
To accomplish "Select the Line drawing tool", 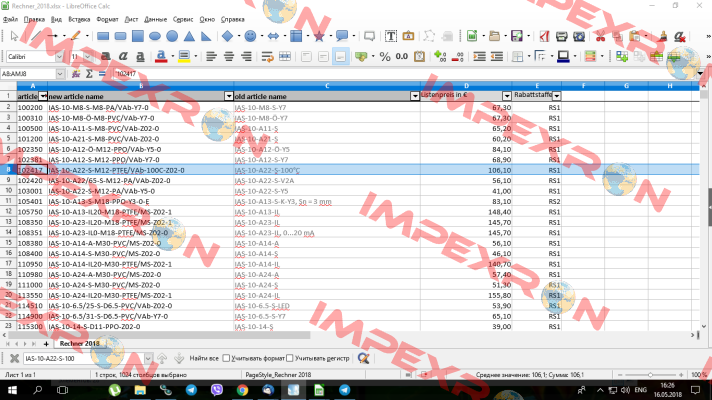I will click(x=35, y=36).
